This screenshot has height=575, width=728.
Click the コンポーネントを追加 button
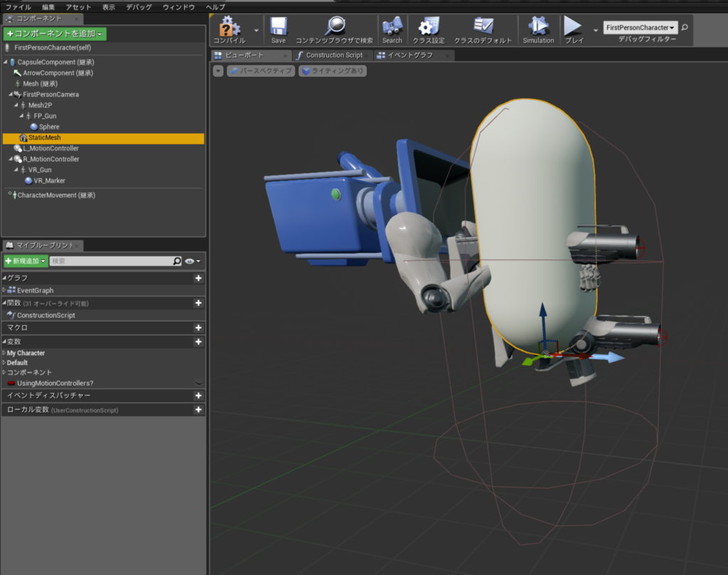point(55,33)
